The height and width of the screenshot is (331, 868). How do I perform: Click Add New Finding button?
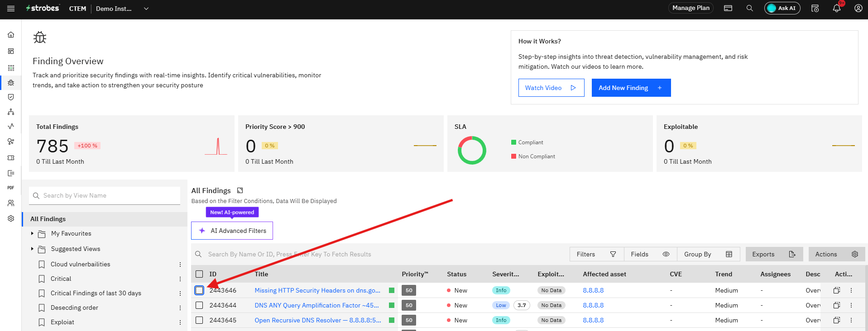tap(631, 88)
